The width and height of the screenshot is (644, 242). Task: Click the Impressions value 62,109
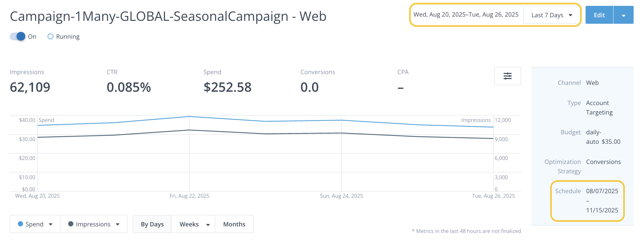[x=30, y=87]
